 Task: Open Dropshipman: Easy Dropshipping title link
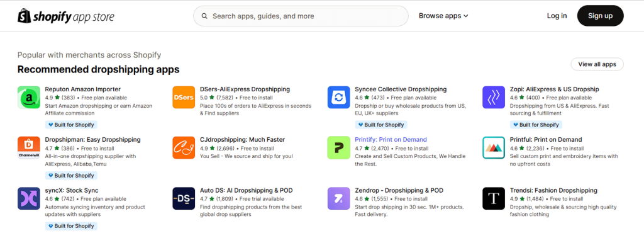[x=92, y=140]
